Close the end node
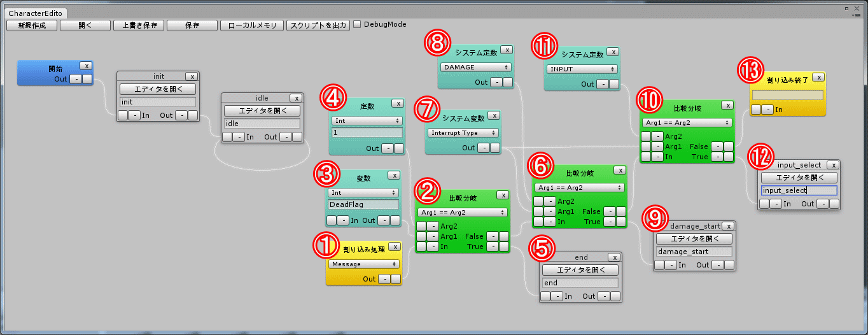The width and height of the screenshot is (868, 335). (614, 257)
